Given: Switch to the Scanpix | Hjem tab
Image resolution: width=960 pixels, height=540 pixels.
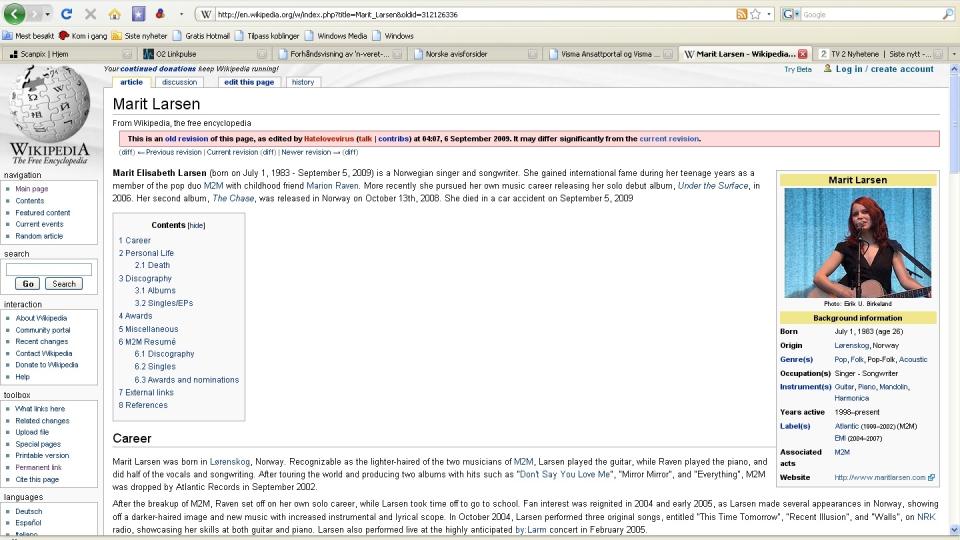Looking at the screenshot, I should pyautogui.click(x=69, y=54).
